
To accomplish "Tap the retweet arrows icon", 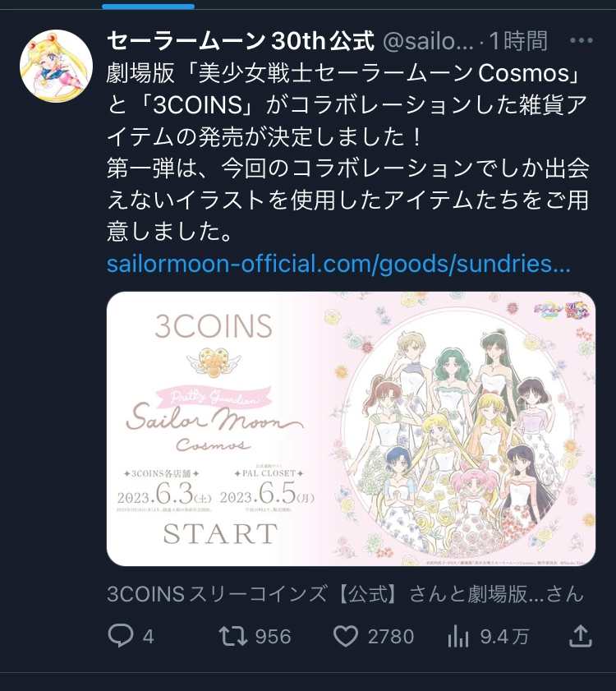I will click(233, 636).
